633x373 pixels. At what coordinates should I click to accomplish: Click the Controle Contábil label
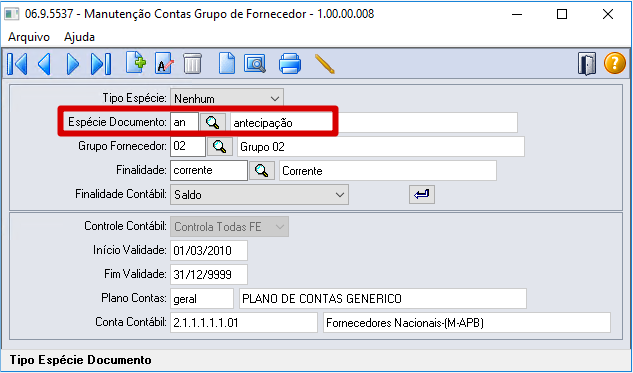tap(125, 226)
